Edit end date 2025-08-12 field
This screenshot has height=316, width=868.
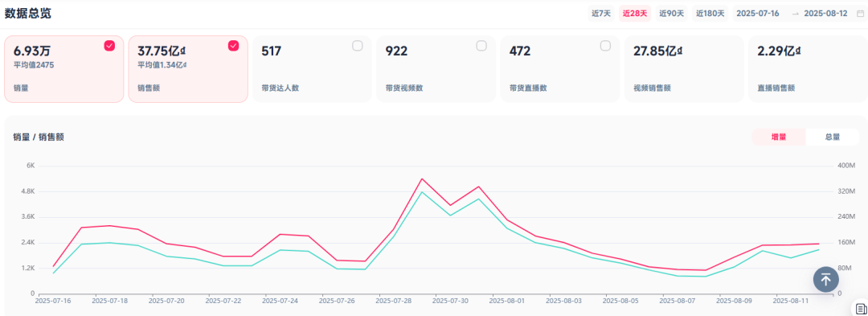(825, 14)
